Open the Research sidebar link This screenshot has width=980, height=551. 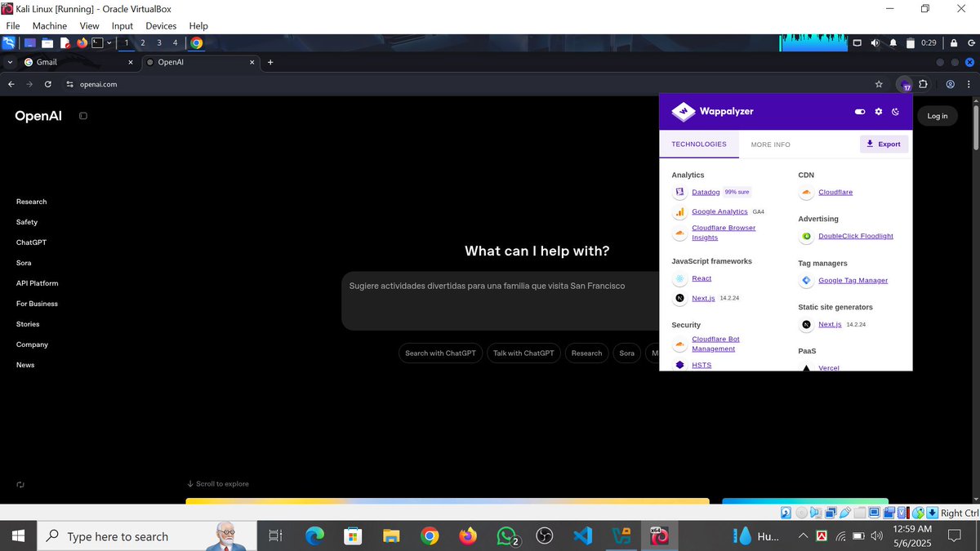click(x=31, y=202)
